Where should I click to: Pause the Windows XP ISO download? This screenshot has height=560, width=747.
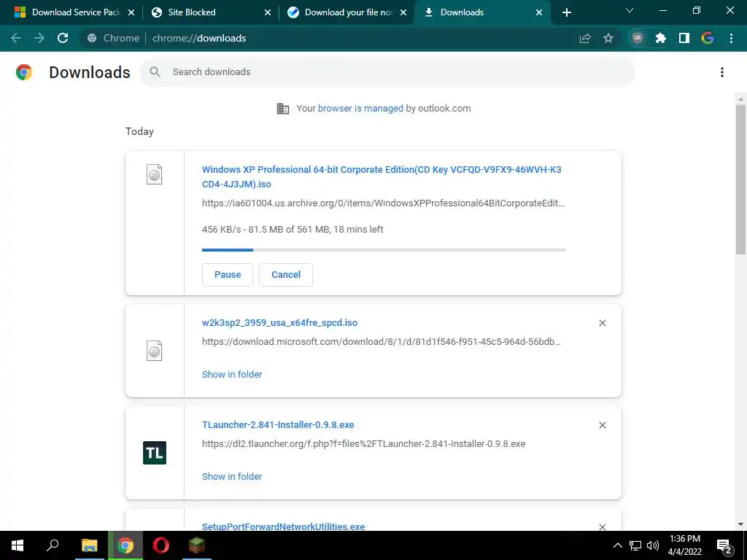(228, 275)
